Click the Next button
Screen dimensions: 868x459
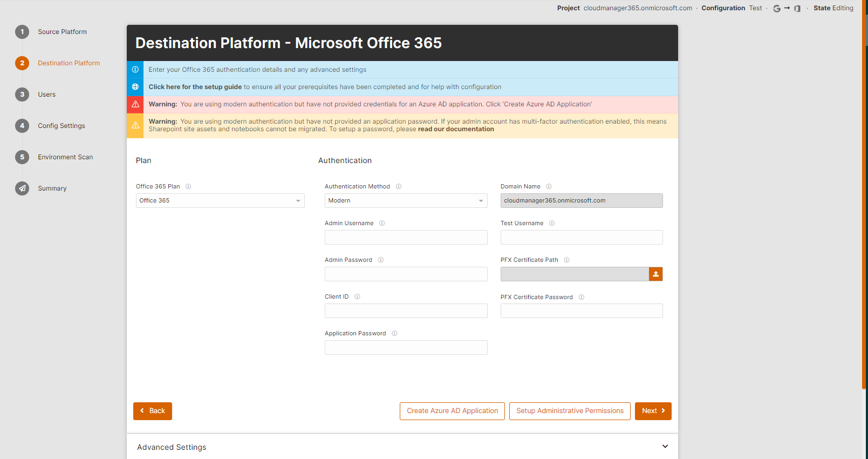coord(653,411)
